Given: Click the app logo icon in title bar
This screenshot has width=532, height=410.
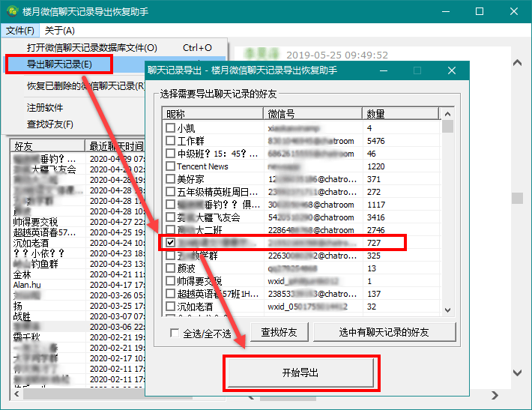Looking at the screenshot, I should tap(12, 11).
